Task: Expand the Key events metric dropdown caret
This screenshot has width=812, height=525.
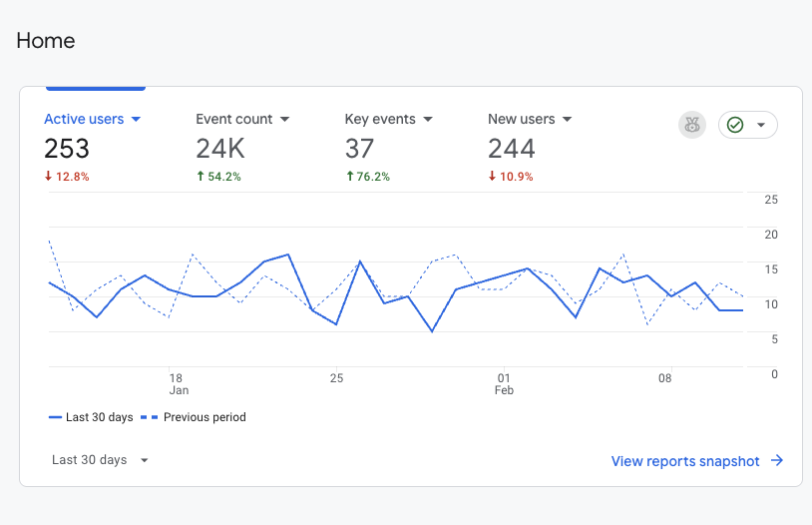Action: click(428, 120)
